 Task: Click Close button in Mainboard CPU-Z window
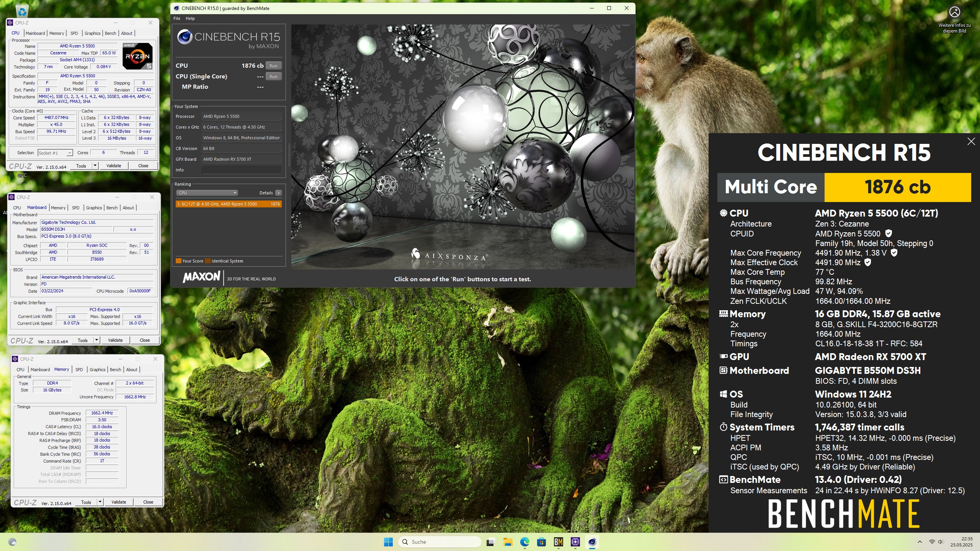click(x=145, y=340)
